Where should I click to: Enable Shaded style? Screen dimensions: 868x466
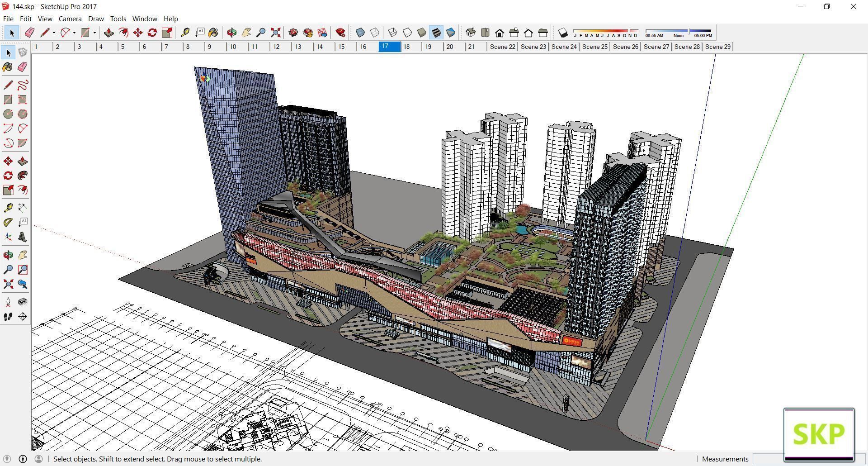coord(422,33)
